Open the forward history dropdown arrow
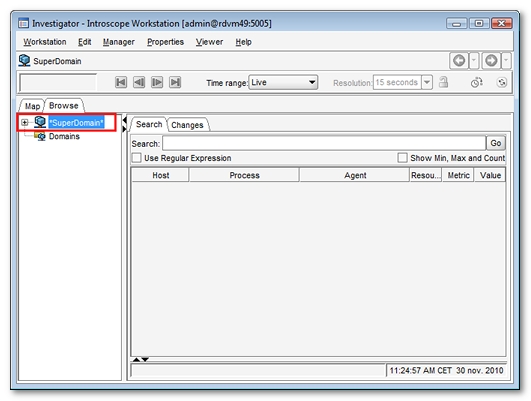The height and width of the screenshot is (401, 531). 506,61
